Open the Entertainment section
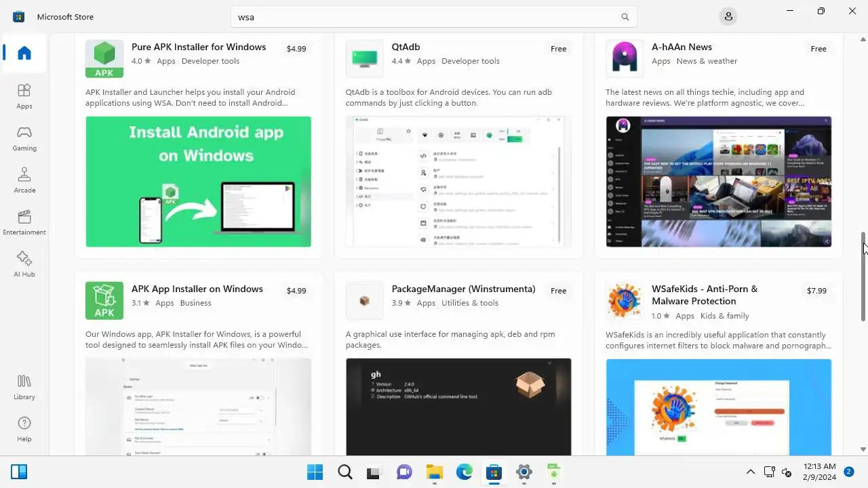Screen dimensions: 868x488 [24, 222]
